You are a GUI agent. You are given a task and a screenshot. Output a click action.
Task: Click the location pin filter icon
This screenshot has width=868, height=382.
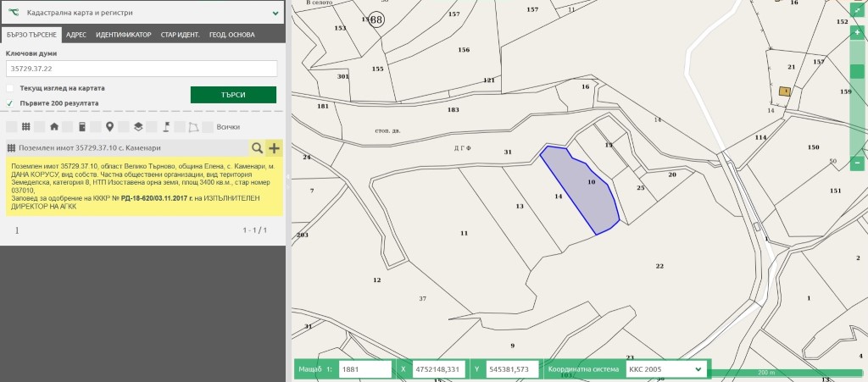click(x=109, y=127)
